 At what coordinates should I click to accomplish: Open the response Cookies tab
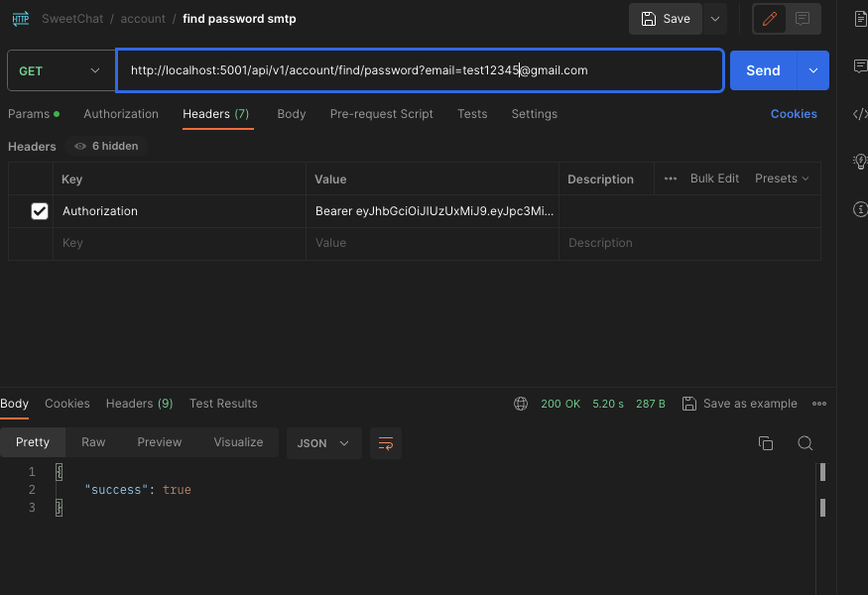tap(67, 404)
